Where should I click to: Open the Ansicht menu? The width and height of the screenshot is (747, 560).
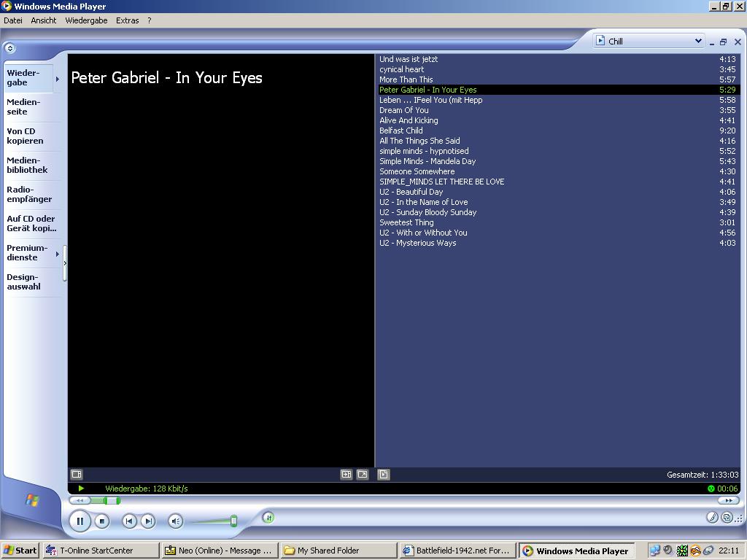pyautogui.click(x=43, y=20)
